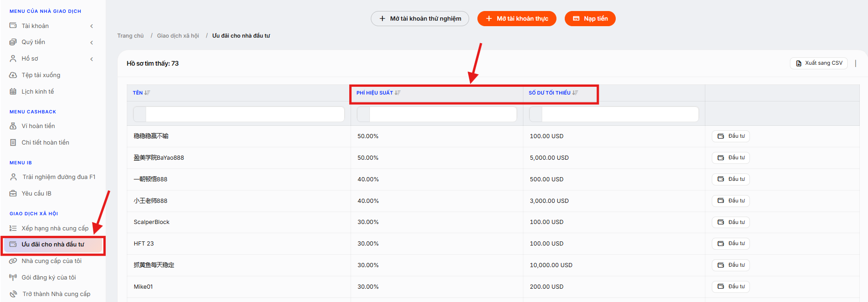868x302 pixels.
Task: Expand the Quỹ tiền menu chevron
Action: (92, 43)
